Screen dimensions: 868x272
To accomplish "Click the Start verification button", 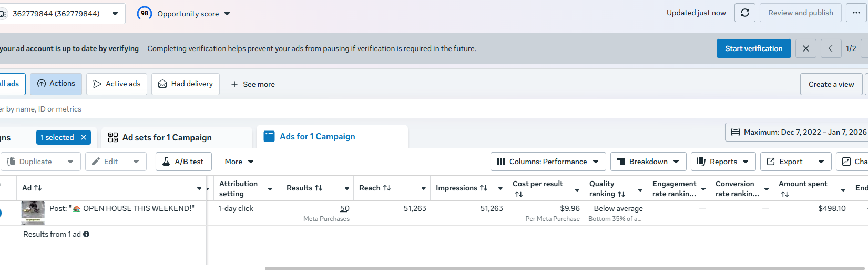I will tap(753, 48).
